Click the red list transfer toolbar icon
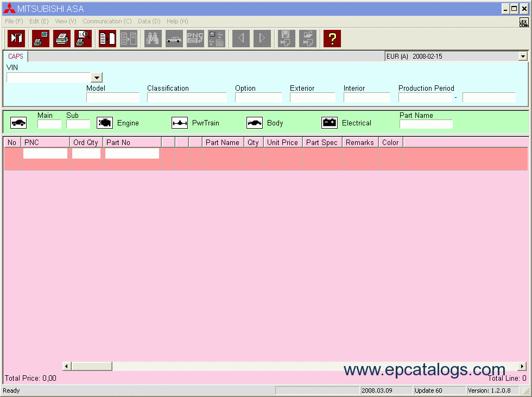The width and height of the screenshot is (532, 397). coord(107,39)
